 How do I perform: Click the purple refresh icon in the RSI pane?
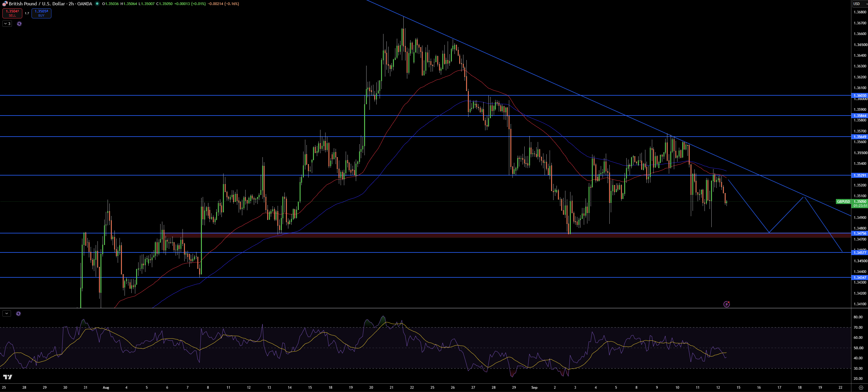(18, 314)
